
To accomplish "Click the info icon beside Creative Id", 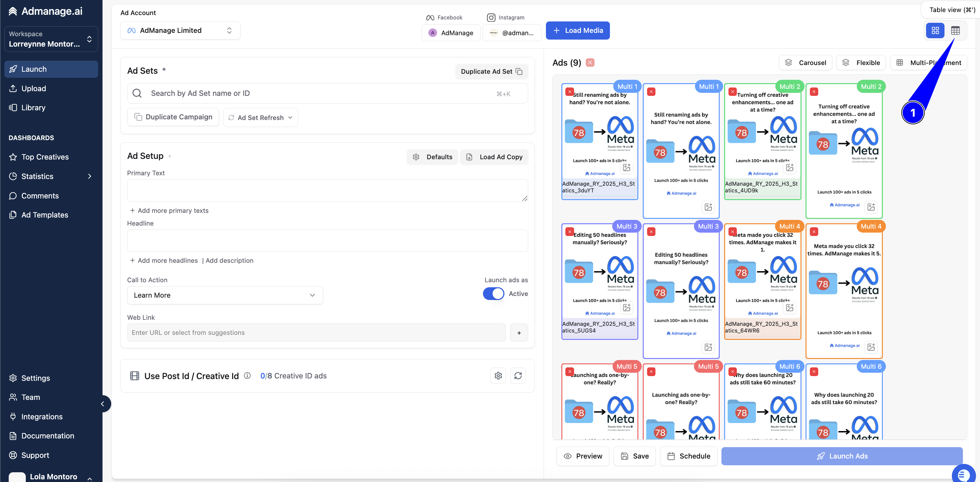I will click(247, 376).
